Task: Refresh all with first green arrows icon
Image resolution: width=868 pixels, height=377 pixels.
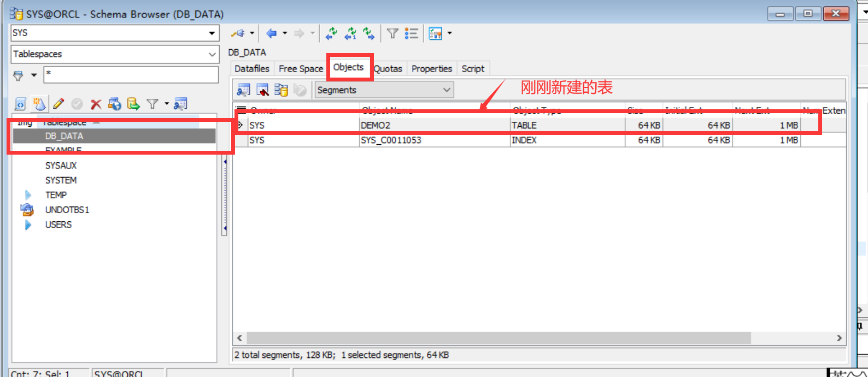Action: coord(331,33)
